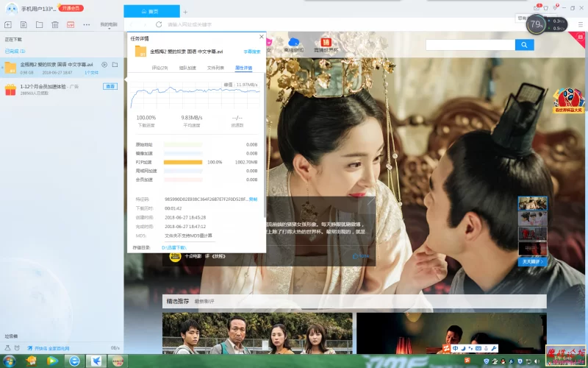This screenshot has width=588, height=368.
Task: Open the Xunlei bird taskbar icon
Action: pos(96,361)
